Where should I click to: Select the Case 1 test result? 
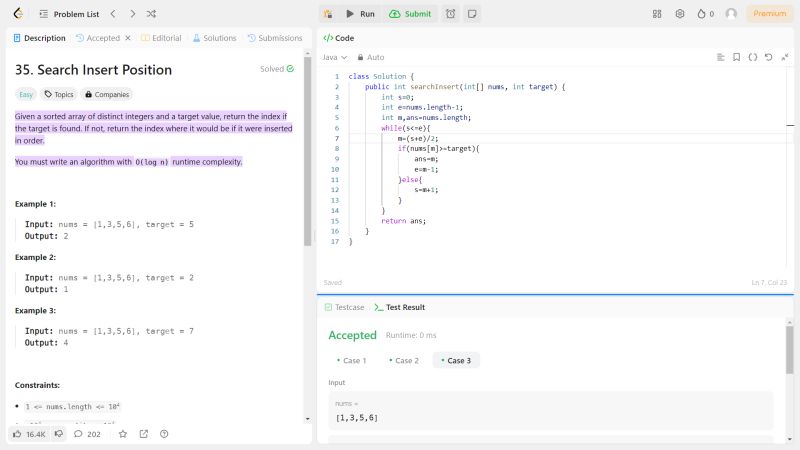[351, 360]
